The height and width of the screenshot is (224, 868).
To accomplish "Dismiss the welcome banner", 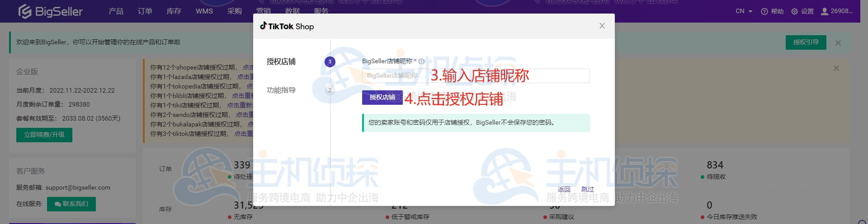I will click(x=838, y=43).
